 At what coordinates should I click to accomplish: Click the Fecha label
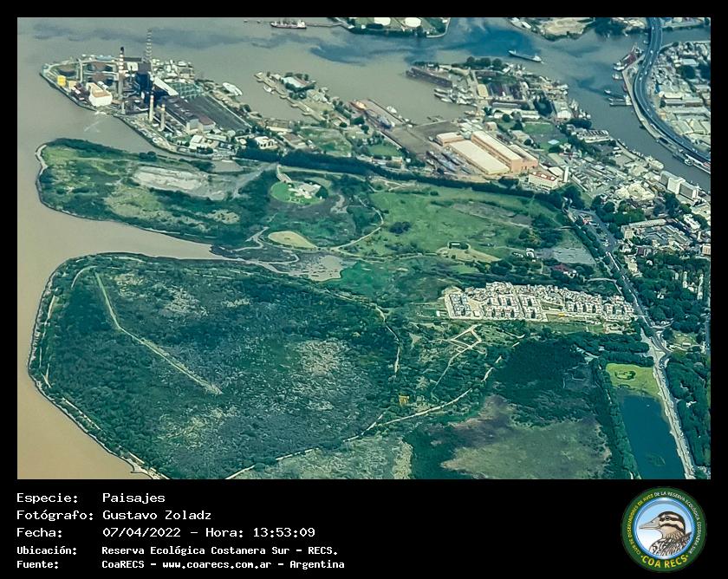(x=39, y=532)
